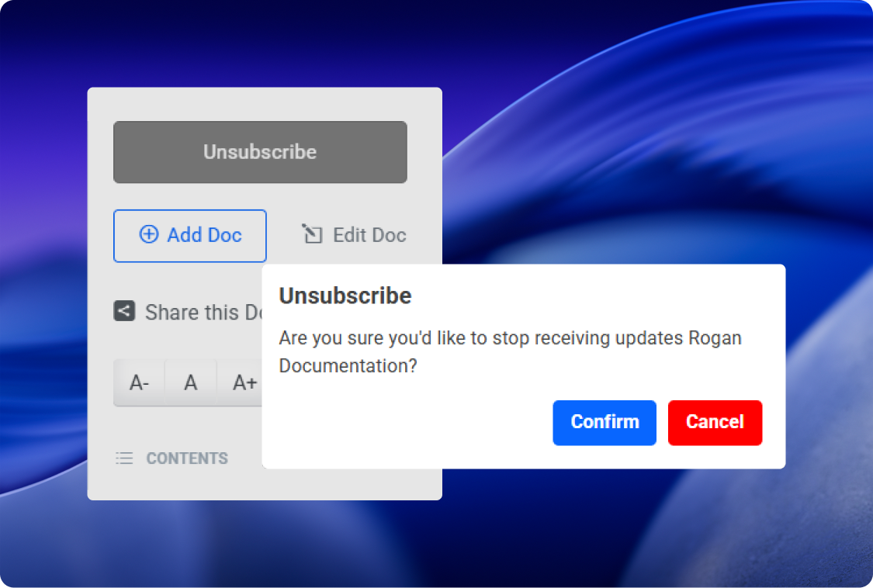Viewport: 873px width, 588px height.
Task: Increase font size with the A+ button
Action: (x=244, y=382)
